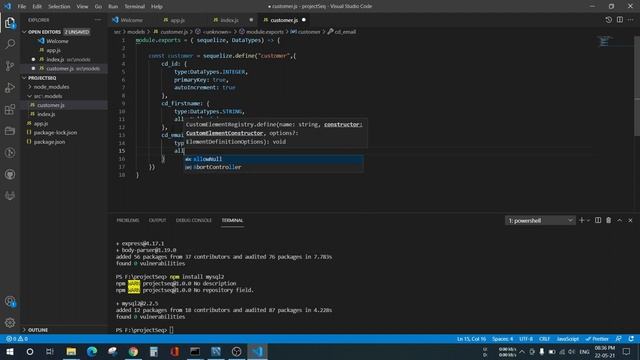Open the Go menu
The height and width of the screenshot is (360, 640).
[x=98, y=6]
